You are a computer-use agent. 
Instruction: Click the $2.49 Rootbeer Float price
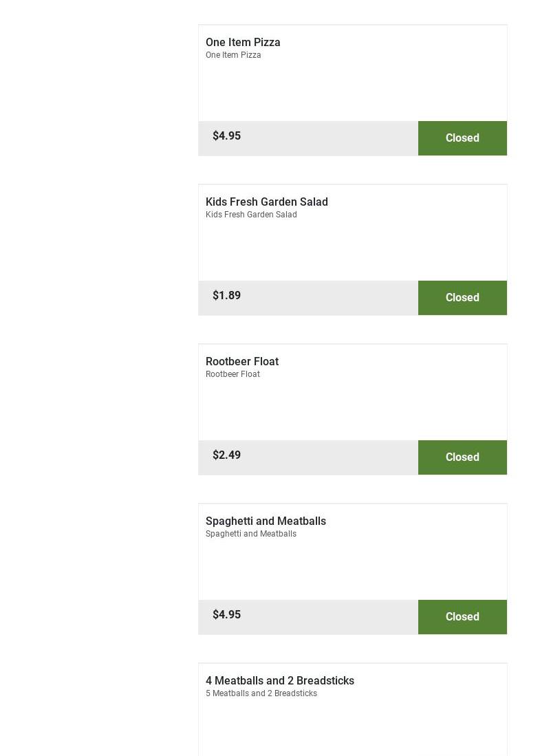click(226, 455)
